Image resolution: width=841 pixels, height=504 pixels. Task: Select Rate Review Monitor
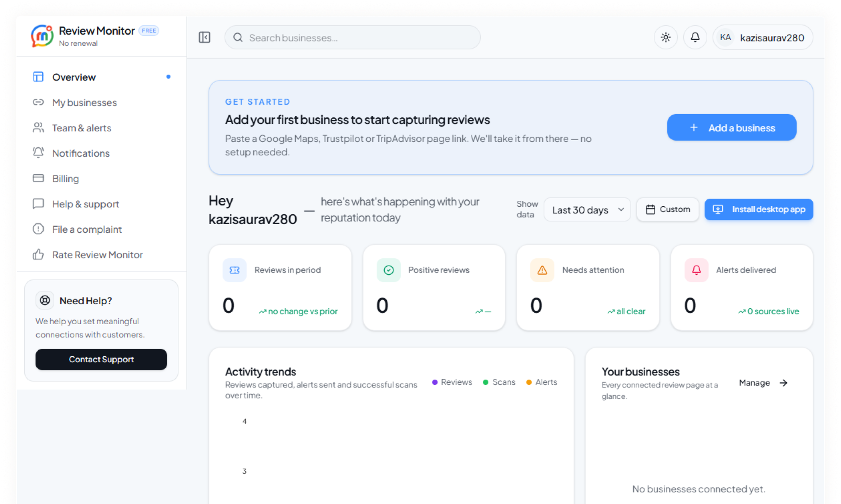coord(102,255)
